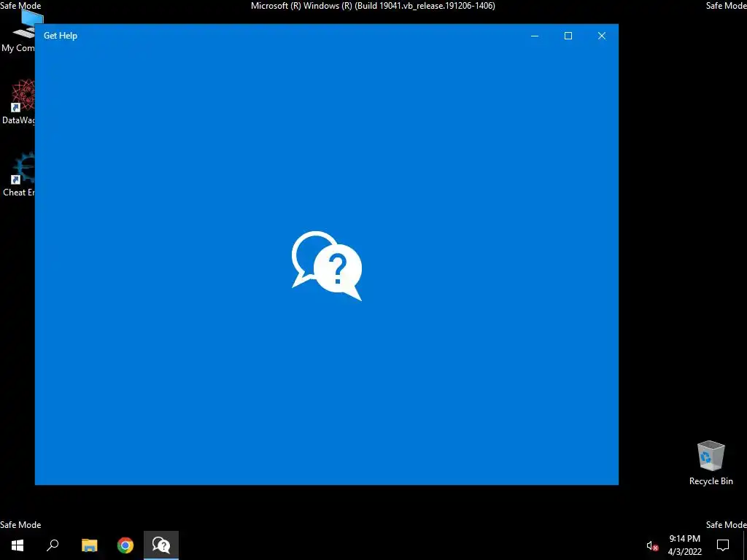Minimize the Get Help window
The image size is (747, 560).
(x=535, y=36)
